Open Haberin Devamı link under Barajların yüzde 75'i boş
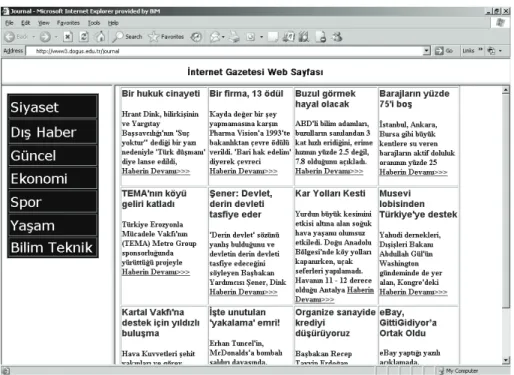 pos(413,172)
